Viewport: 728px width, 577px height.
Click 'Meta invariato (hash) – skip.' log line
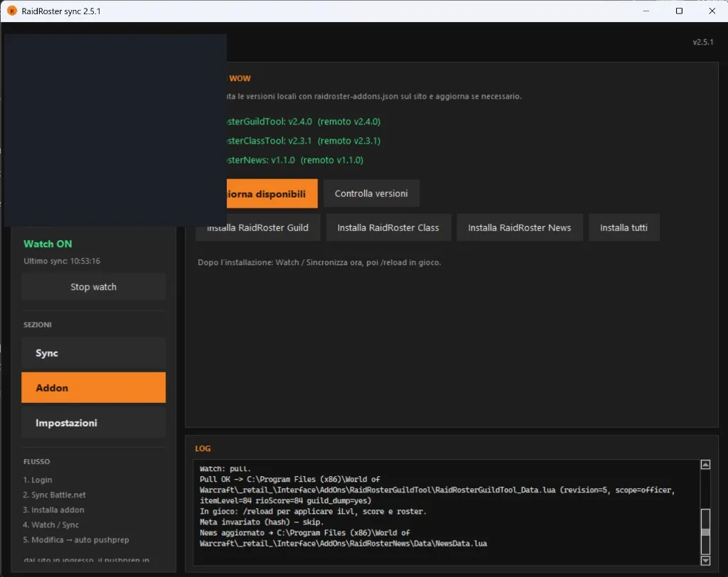[x=262, y=522]
